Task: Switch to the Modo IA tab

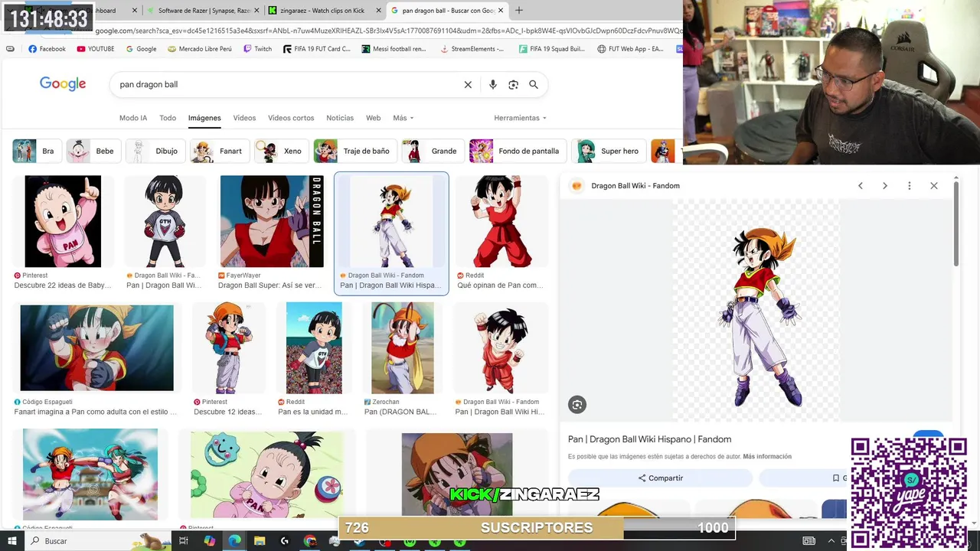Action: tap(133, 118)
